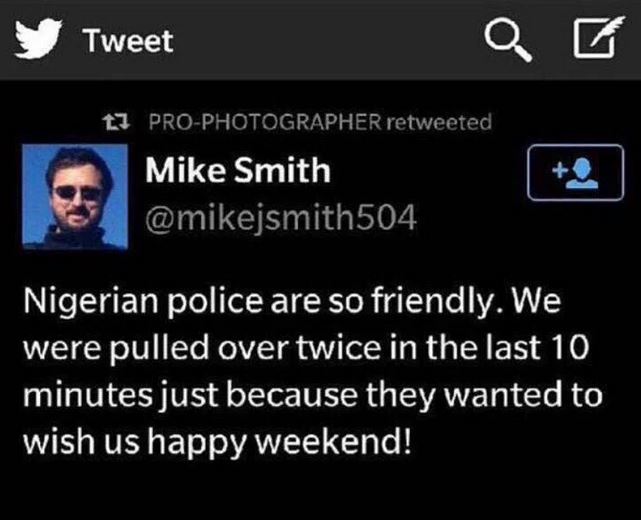This screenshot has height=520, width=641.
Task: Click the Mike Smith display name
Action: (x=238, y=170)
